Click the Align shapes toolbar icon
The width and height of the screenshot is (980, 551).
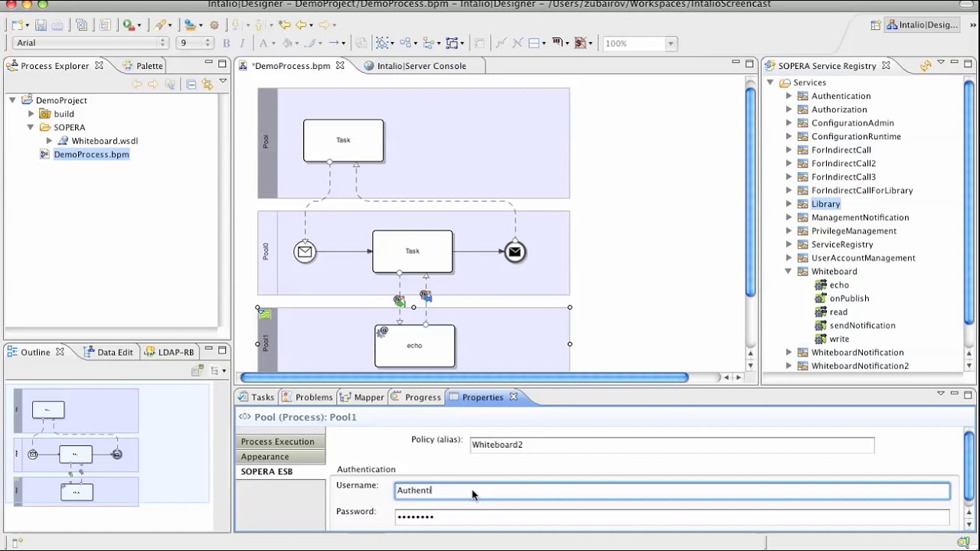[427, 44]
